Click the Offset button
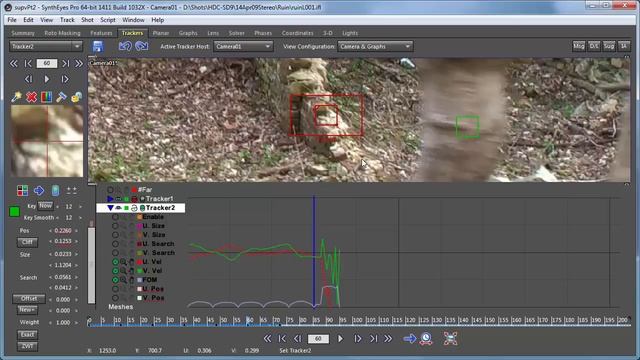Viewport: 640px width, 360px height. pos(29,298)
